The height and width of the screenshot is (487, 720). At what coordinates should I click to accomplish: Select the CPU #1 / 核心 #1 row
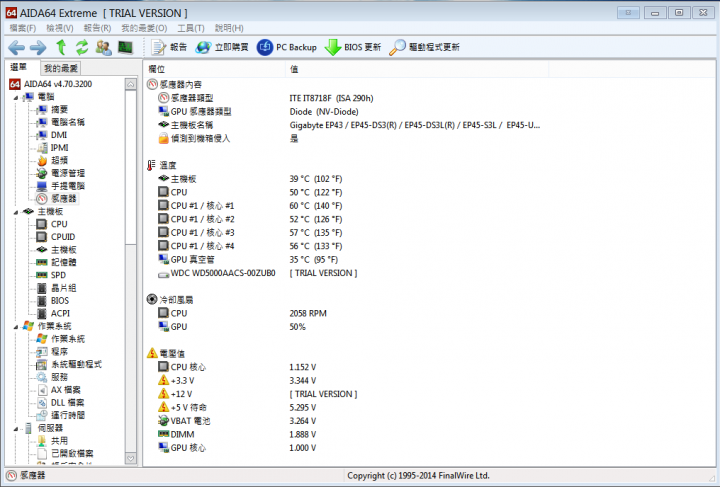344,206
